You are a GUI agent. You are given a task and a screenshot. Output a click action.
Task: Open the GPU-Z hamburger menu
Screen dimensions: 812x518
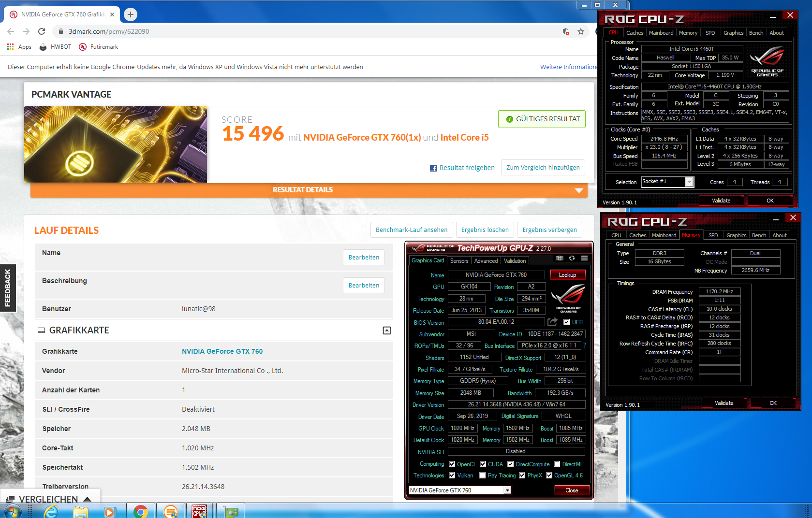pyautogui.click(x=584, y=258)
